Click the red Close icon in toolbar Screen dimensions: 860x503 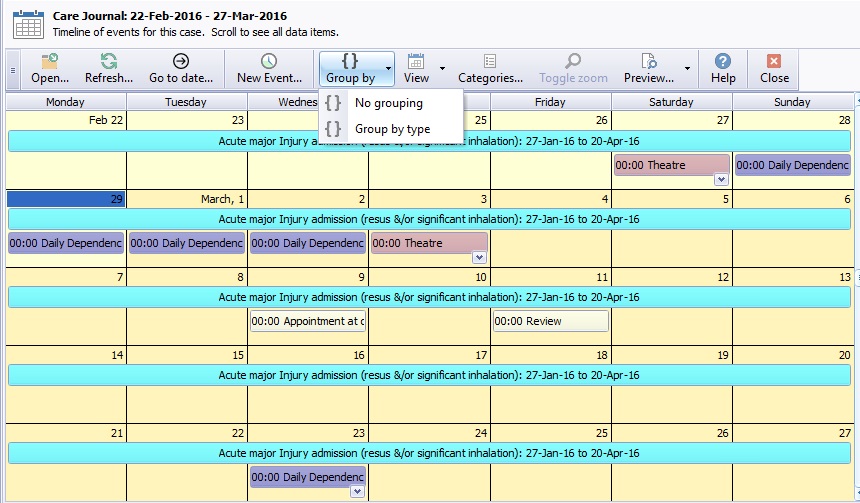774,62
